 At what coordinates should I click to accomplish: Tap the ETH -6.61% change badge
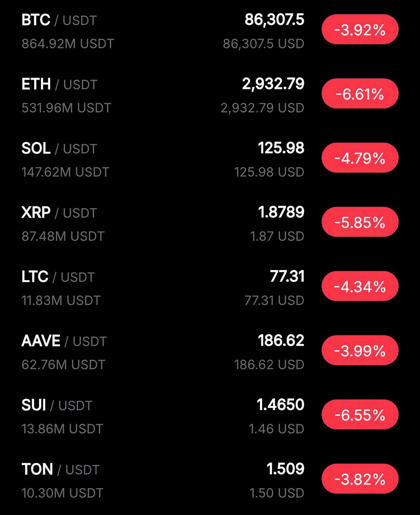(360, 94)
